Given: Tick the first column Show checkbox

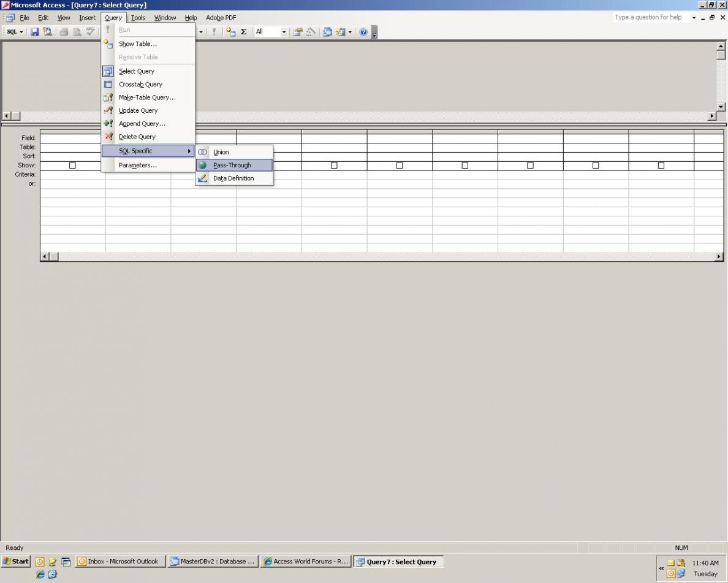Looking at the screenshot, I should (x=72, y=166).
